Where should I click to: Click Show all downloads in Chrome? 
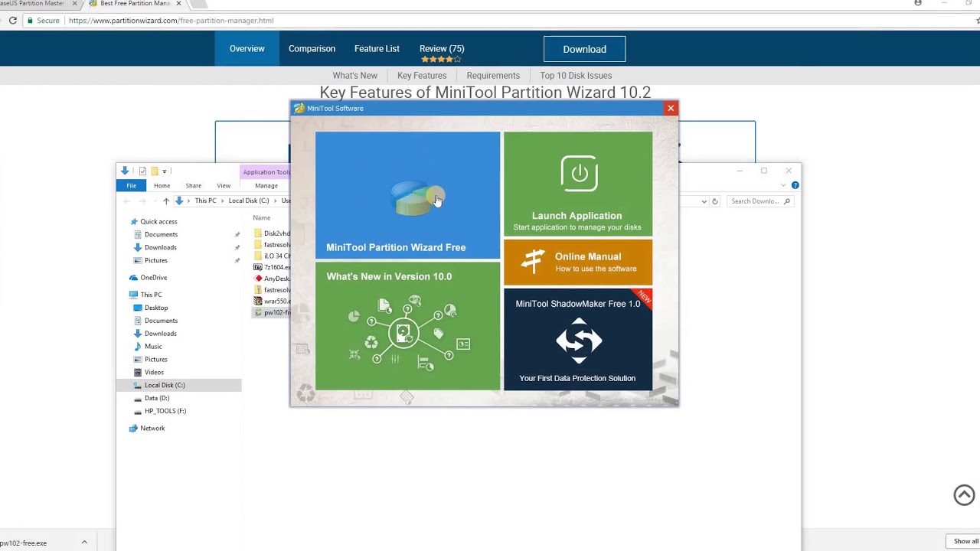965,541
